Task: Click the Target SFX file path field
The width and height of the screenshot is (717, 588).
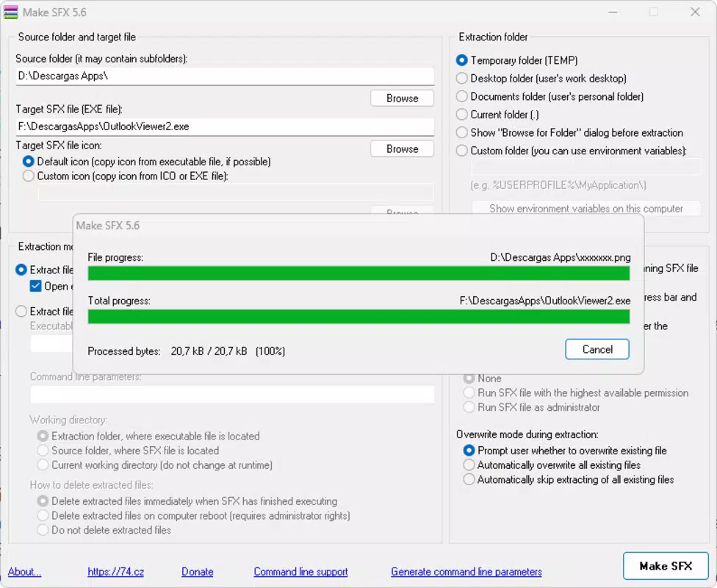Action: [225, 126]
